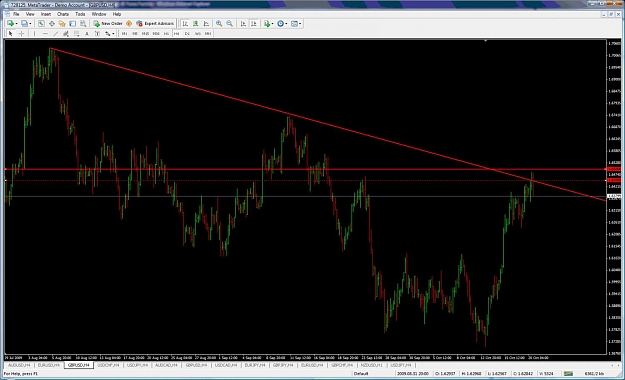Open the Terminal panel
Screen dimensions: 625x380
click(73, 24)
